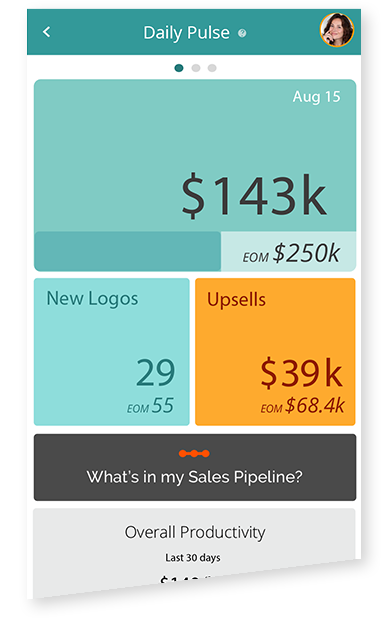Open the help icon beside Daily Pulse
Viewport: 388px width, 621px height.
(x=242, y=33)
